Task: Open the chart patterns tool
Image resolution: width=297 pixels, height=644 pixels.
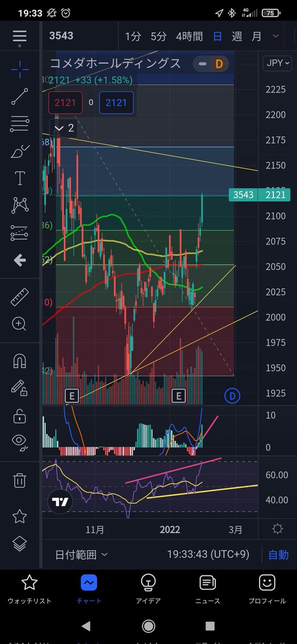Action: coord(20,205)
